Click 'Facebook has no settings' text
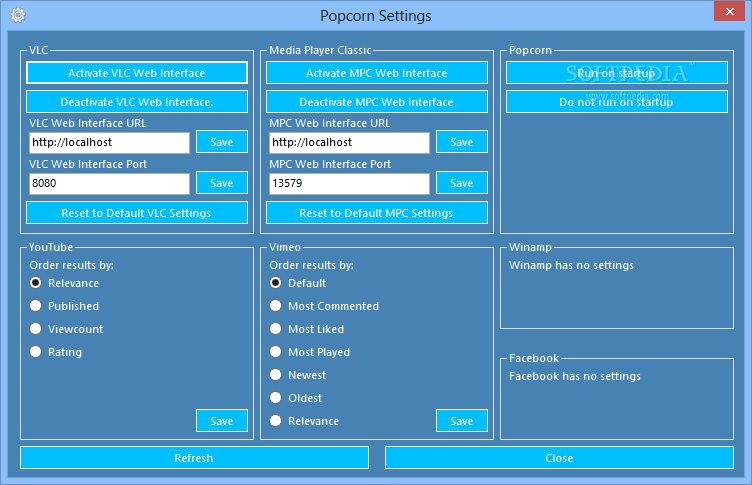752x485 pixels. [x=575, y=376]
